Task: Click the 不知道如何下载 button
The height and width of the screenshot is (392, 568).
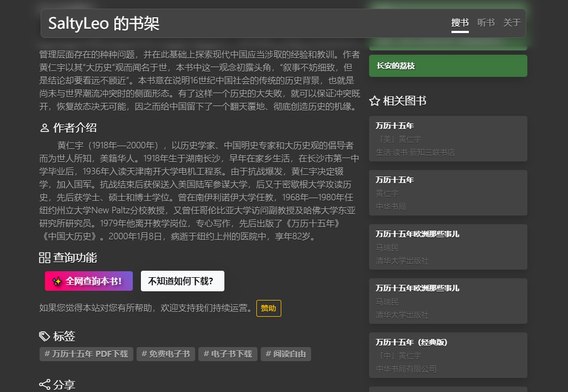Action: tap(182, 281)
